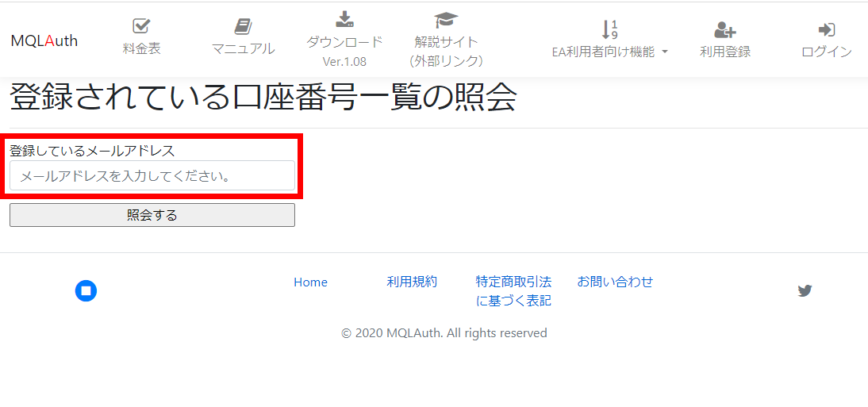Click the 料金表 checkmark icon
The width and height of the screenshot is (868, 407).
pos(142,25)
